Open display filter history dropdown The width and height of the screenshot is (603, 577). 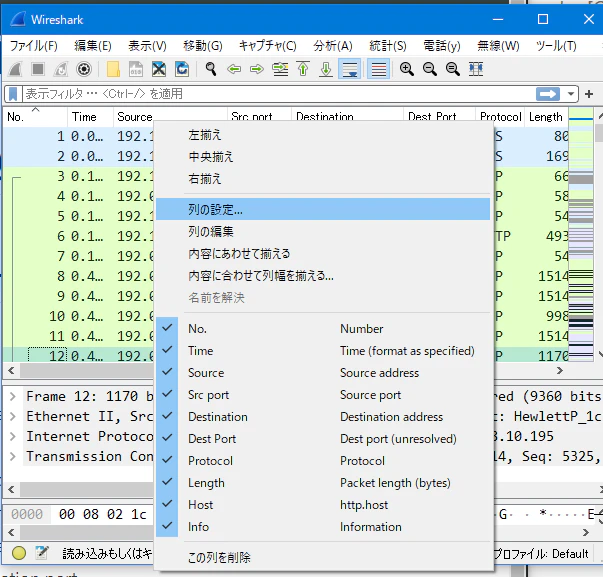(x=571, y=94)
